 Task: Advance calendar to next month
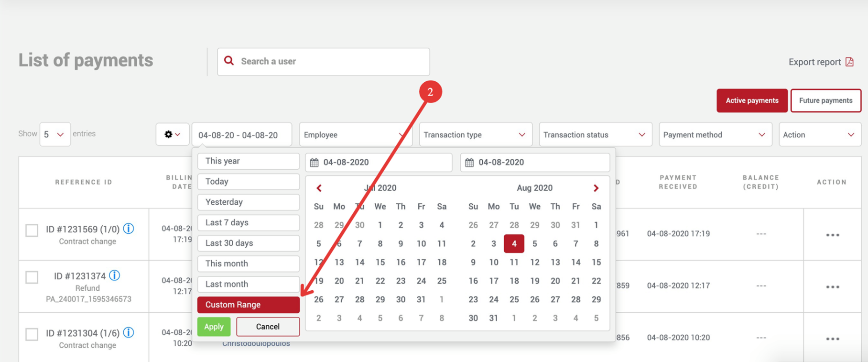[596, 188]
